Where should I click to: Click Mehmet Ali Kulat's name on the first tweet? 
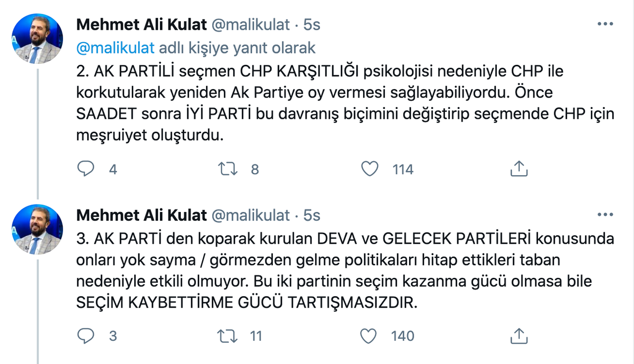pos(141,24)
